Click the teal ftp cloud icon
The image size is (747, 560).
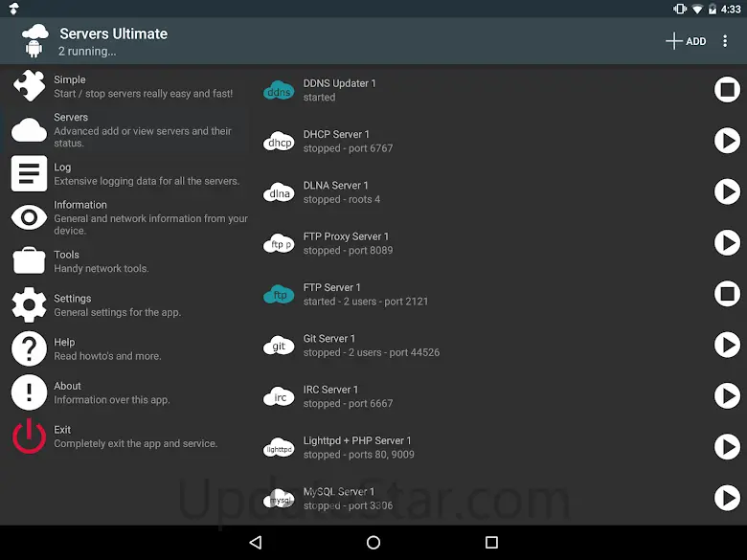click(280, 294)
